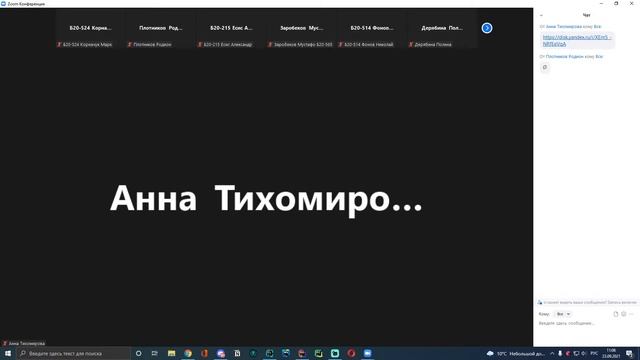
Task: Open Notion from the taskbar
Action: [x=237, y=353]
